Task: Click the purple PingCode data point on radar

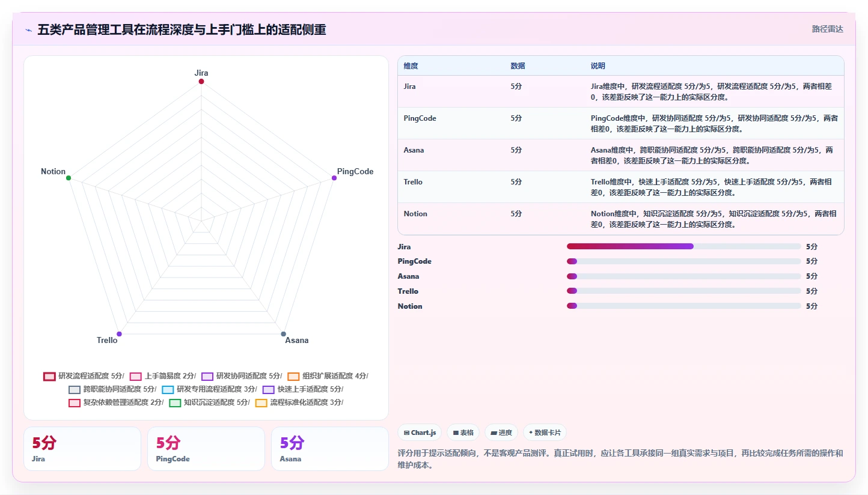Action: click(x=334, y=178)
